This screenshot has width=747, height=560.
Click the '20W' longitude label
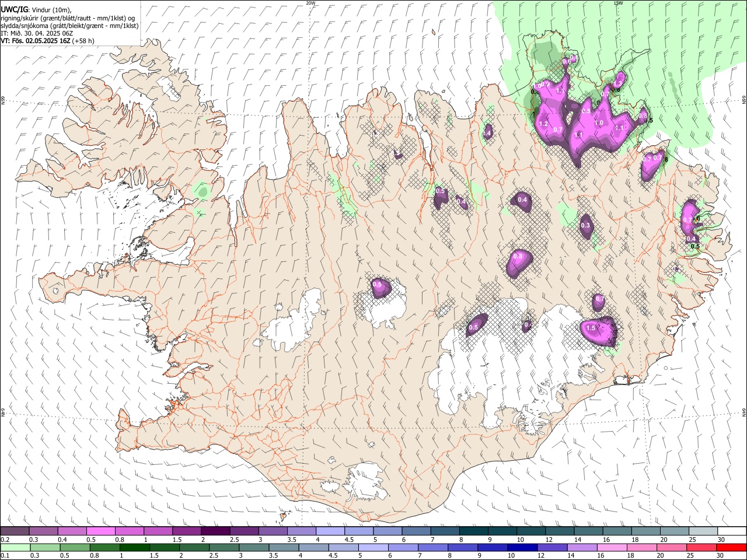(x=310, y=3)
